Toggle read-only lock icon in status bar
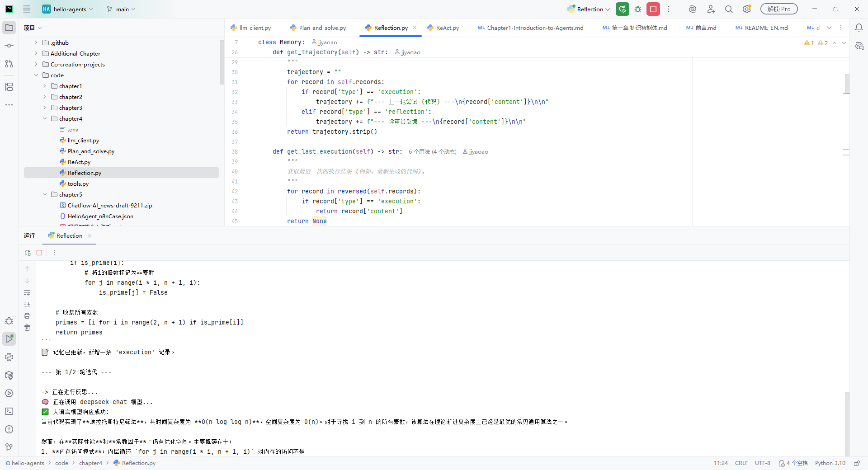This screenshot has height=470, width=868. pyautogui.click(x=857, y=463)
